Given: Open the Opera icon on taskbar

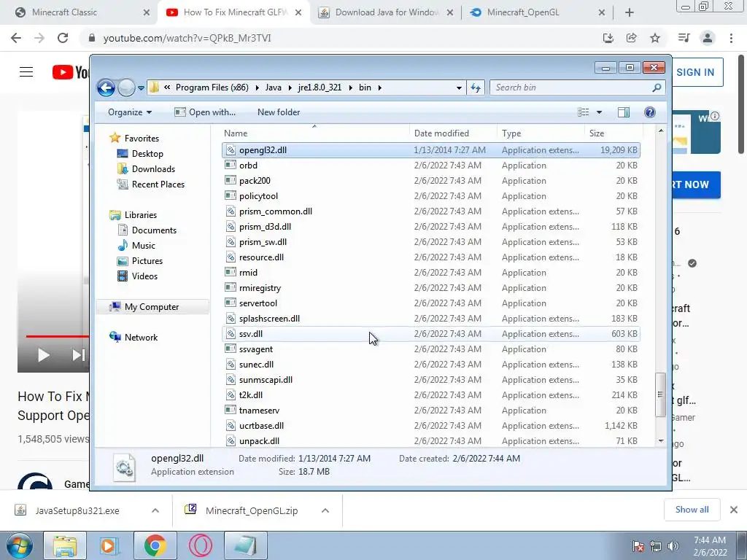Looking at the screenshot, I should click(200, 545).
